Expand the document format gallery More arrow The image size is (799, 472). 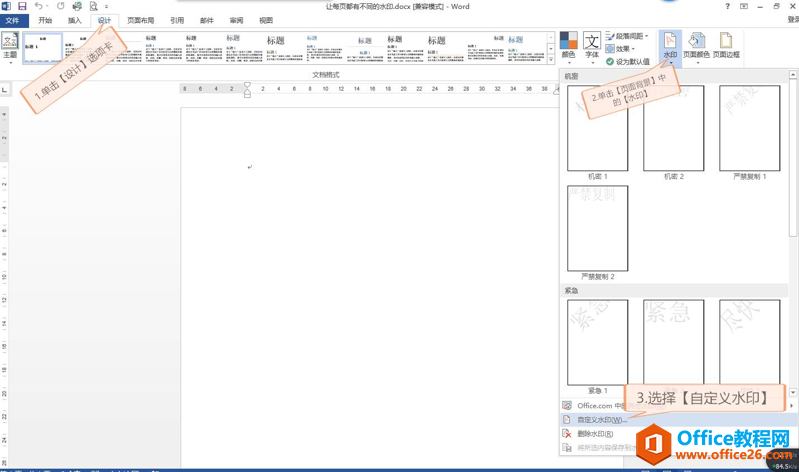(551, 60)
